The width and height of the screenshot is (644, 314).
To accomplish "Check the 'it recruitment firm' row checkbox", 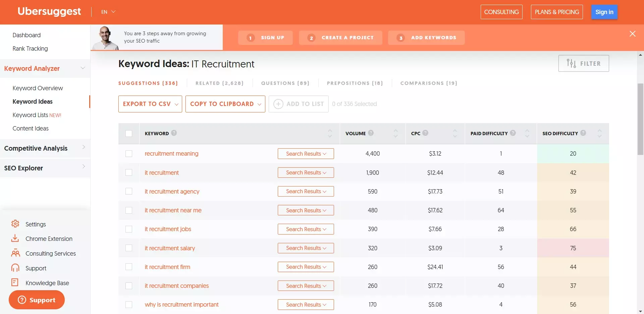I will [x=129, y=267].
